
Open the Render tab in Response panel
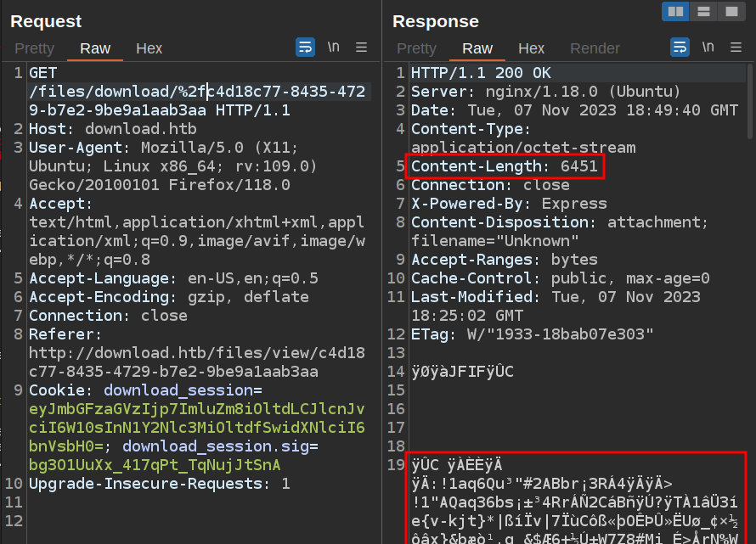(595, 48)
